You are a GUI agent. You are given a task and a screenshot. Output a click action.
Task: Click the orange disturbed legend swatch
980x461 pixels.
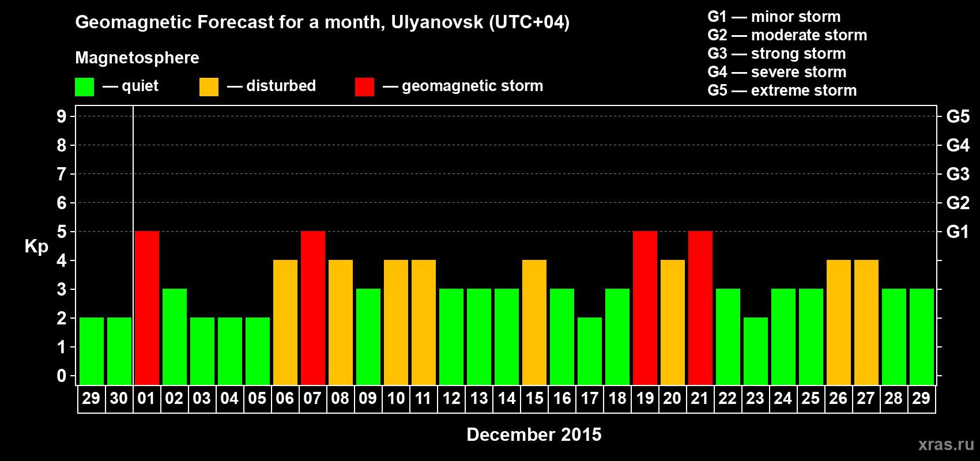209,87
